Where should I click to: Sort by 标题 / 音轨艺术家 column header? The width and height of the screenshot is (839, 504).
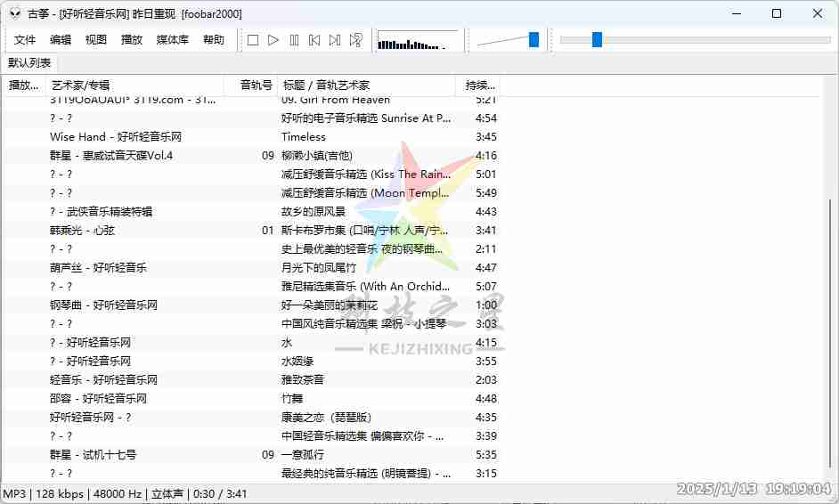365,85
